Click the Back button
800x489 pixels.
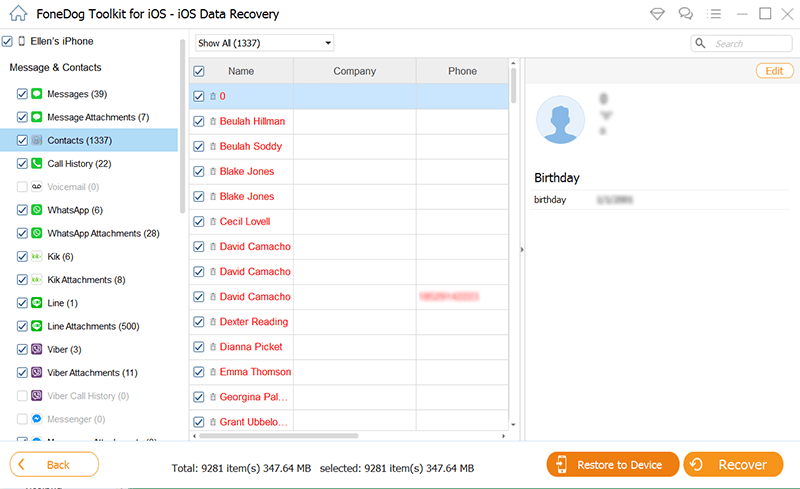coord(54,464)
